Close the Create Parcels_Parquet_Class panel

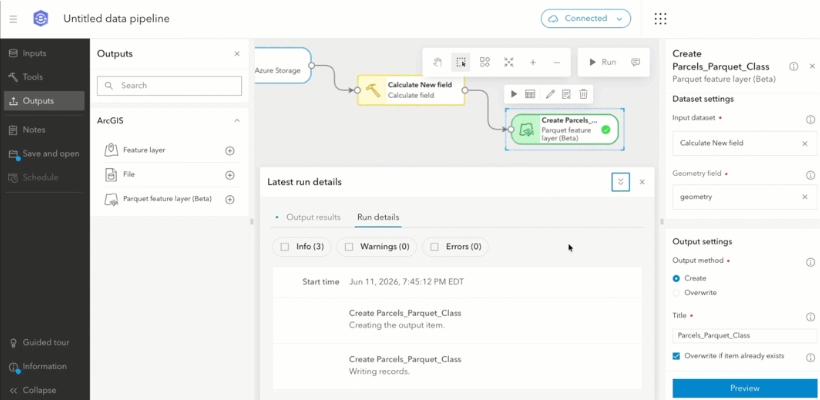pos(812,66)
